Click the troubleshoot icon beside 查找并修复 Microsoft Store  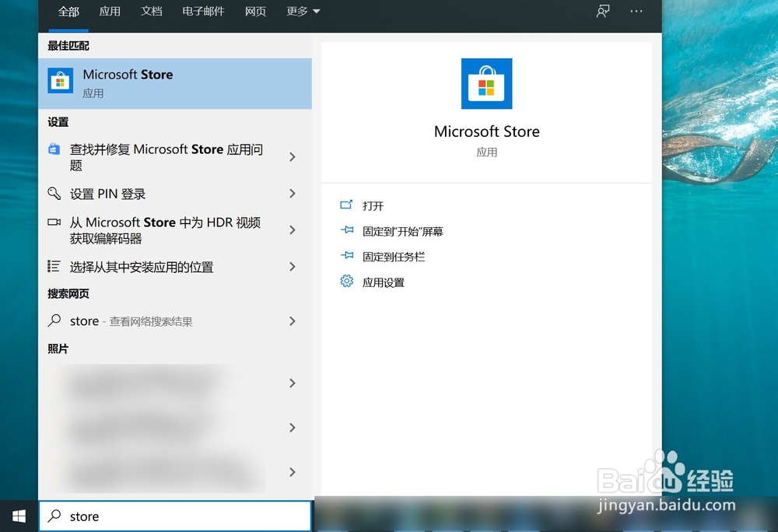(54, 149)
